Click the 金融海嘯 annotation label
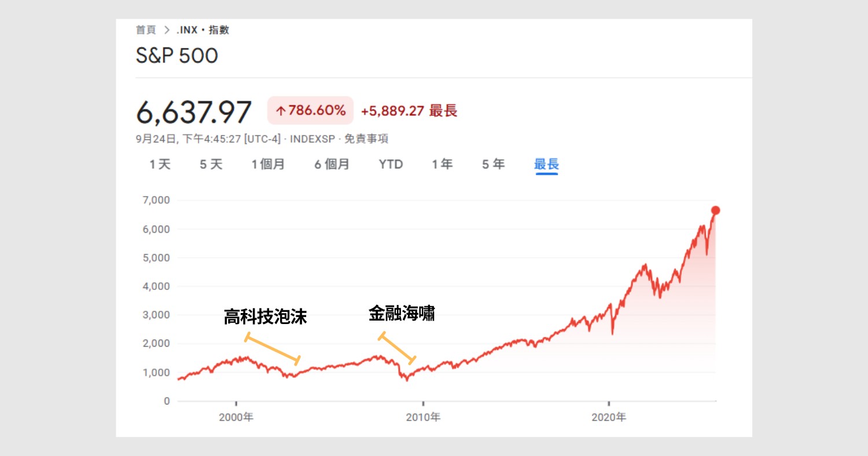This screenshot has width=868, height=456. click(x=402, y=314)
